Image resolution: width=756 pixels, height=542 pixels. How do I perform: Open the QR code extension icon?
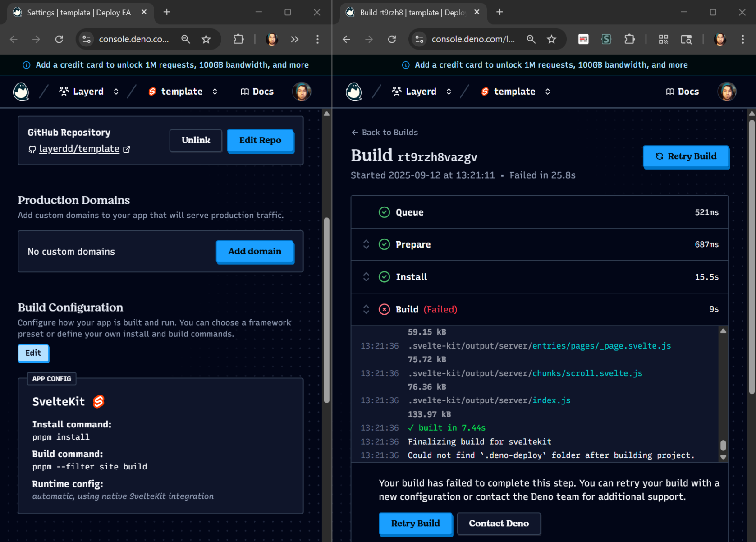(663, 39)
